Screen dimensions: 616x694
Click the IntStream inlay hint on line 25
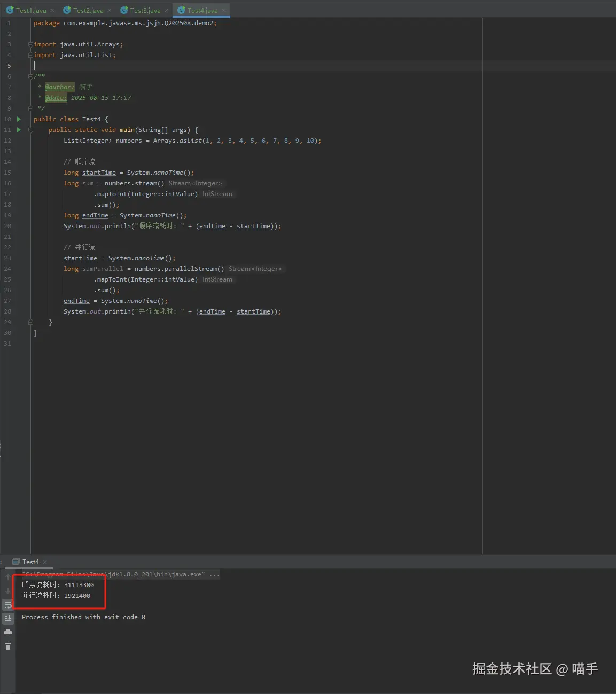pos(217,279)
